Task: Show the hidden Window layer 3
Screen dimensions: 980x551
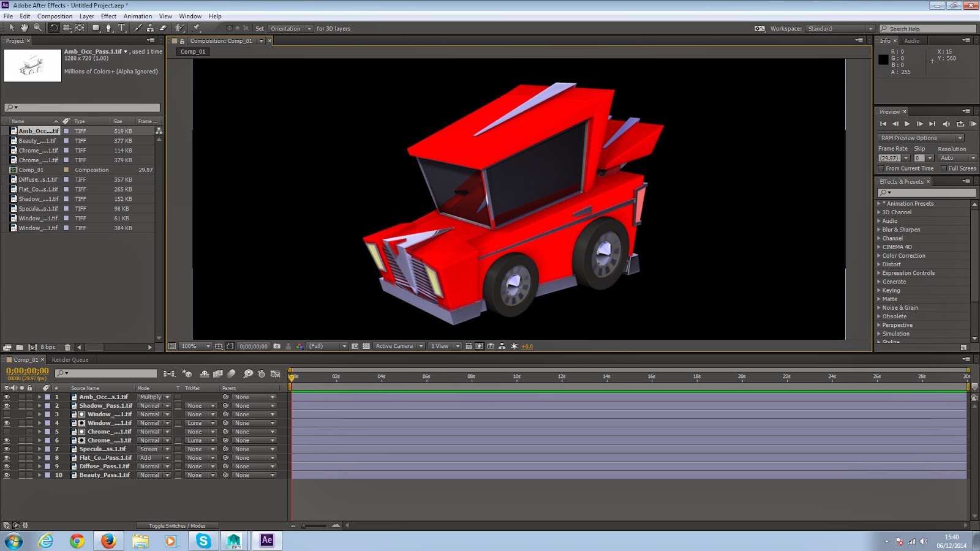Action: click(x=7, y=414)
